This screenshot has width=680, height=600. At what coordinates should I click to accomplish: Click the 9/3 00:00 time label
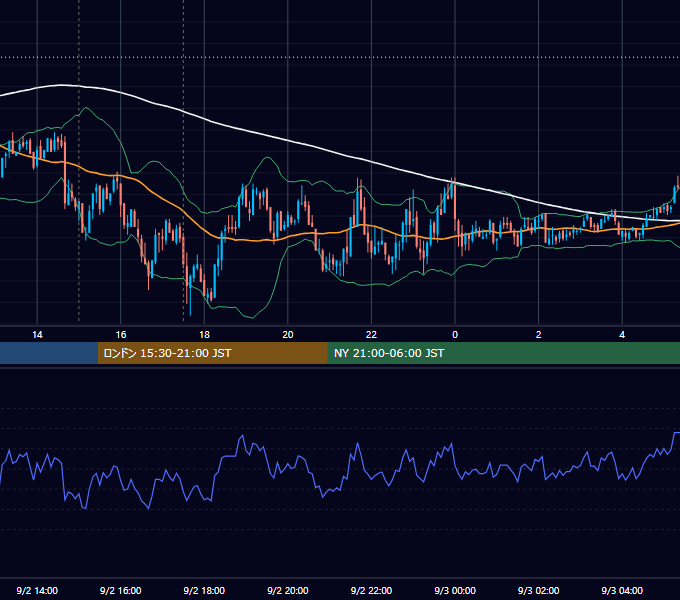(455, 591)
